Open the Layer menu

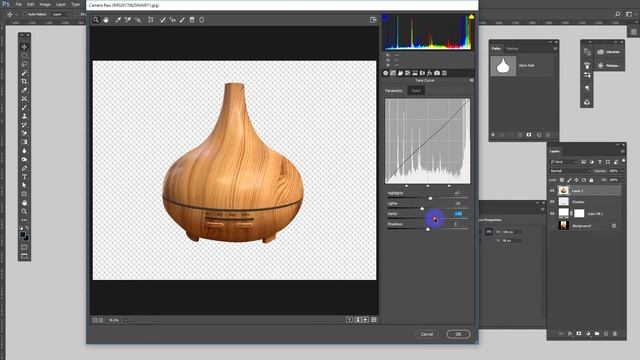[61, 4]
